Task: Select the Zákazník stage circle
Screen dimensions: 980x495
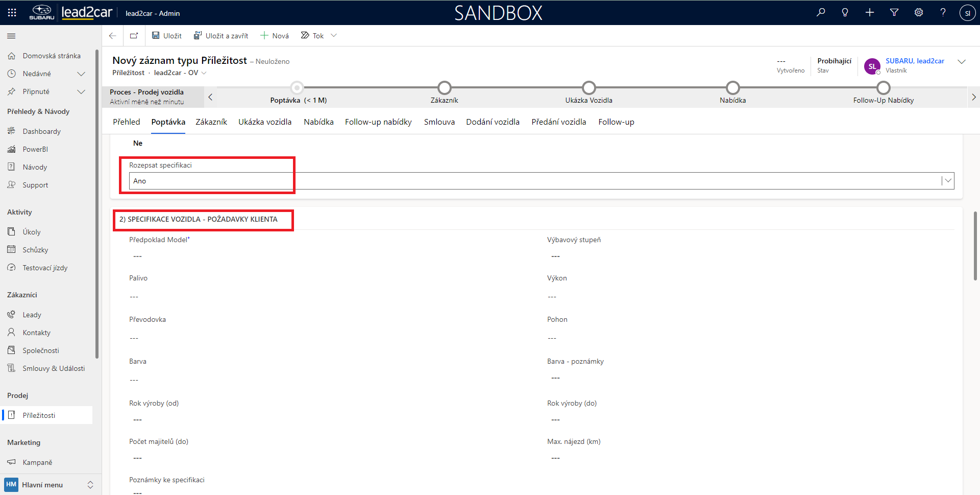Action: [444, 88]
